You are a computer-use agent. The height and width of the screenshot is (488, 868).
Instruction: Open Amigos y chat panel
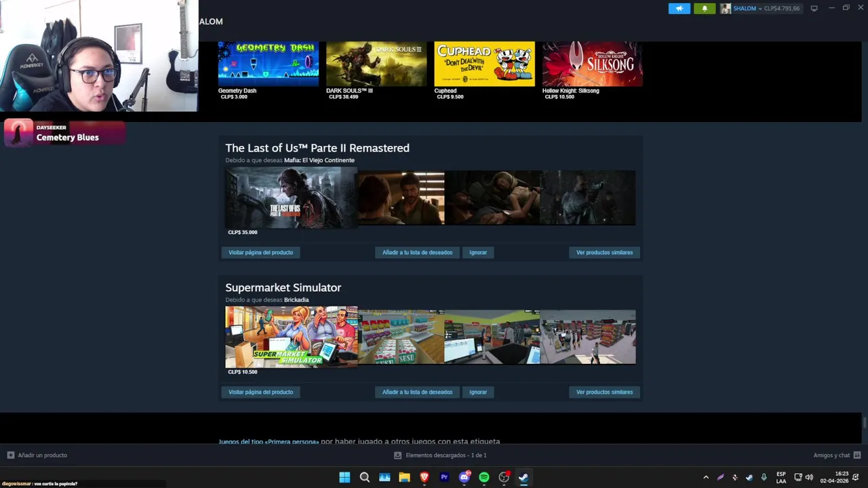point(837,455)
